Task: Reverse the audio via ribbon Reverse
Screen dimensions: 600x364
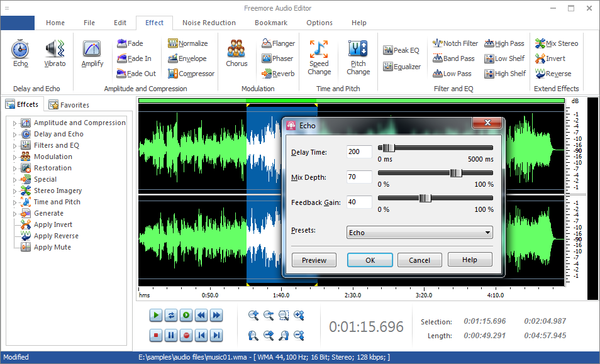Action: (553, 74)
